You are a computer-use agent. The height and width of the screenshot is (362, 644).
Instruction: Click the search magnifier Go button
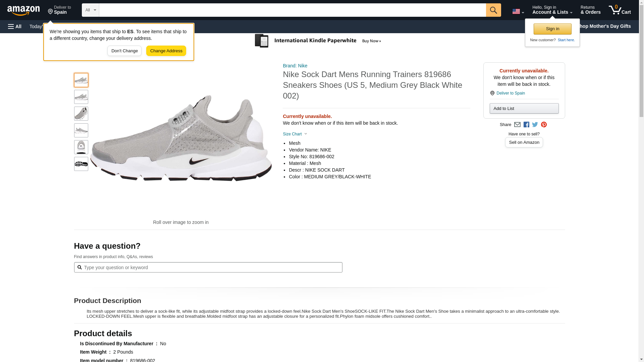pos(493,10)
